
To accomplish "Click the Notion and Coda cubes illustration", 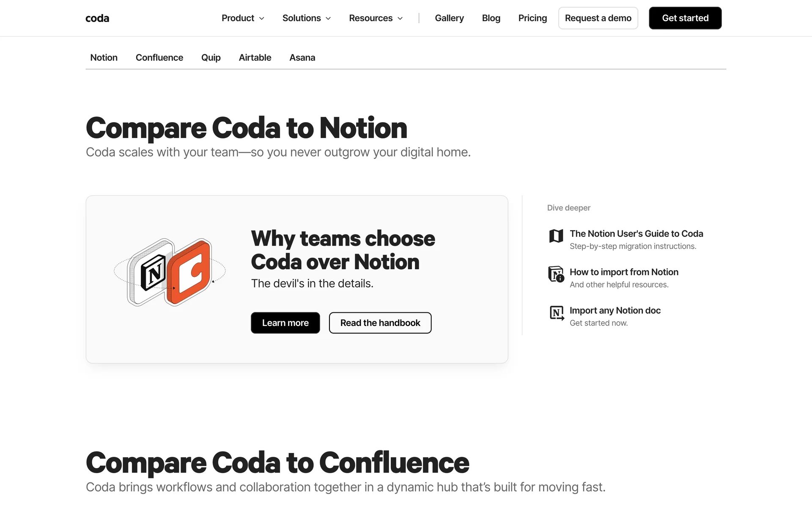I will coord(170,272).
